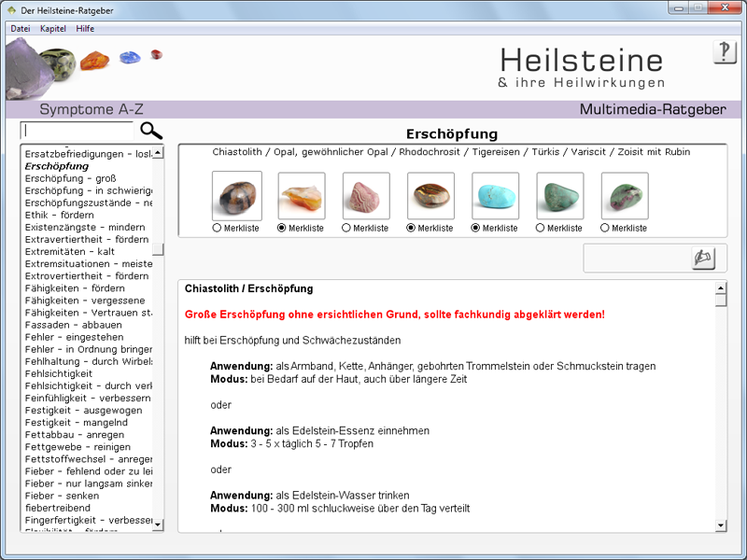Select the orange Opal stone image
Image resolution: width=747 pixels, height=560 pixels.
tap(302, 196)
